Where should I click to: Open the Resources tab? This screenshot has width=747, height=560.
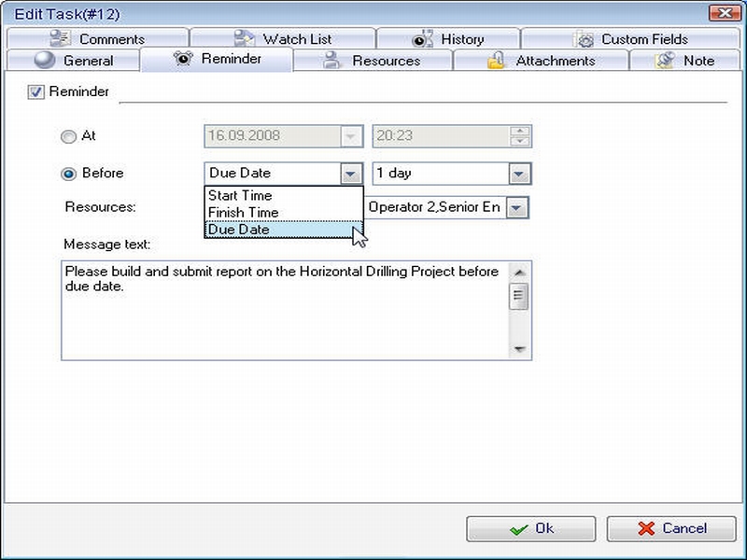(x=373, y=61)
